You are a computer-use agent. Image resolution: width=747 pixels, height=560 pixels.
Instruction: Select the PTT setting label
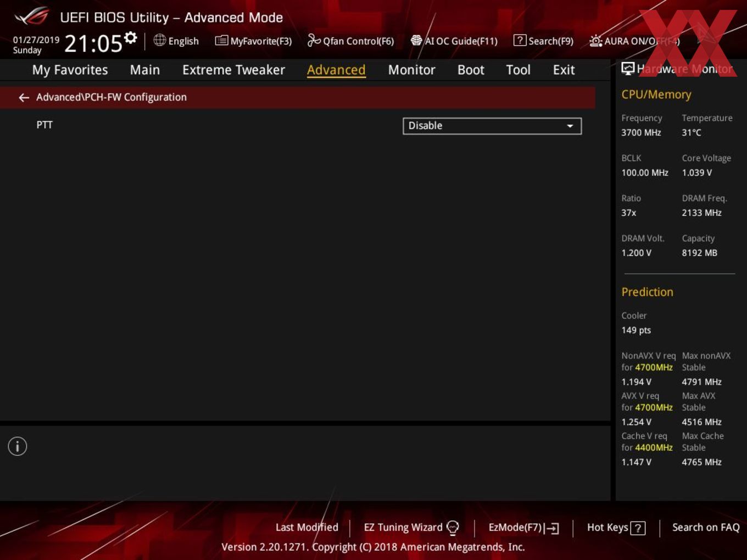point(44,125)
